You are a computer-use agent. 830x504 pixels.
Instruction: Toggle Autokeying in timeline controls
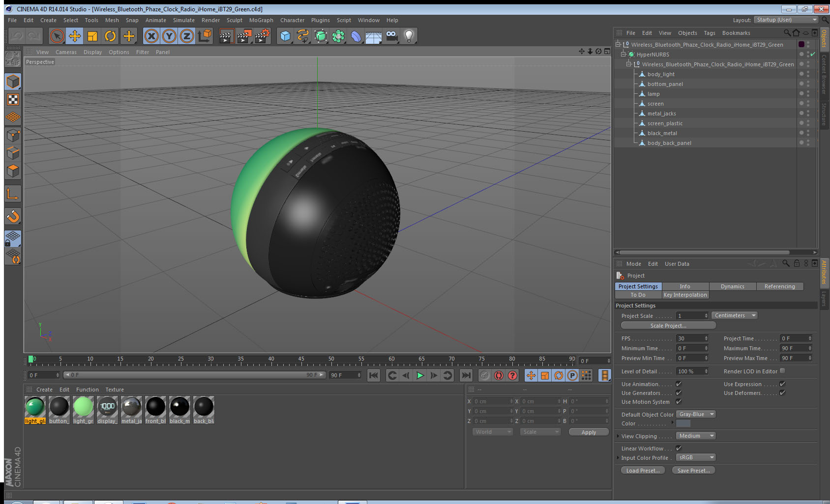click(x=499, y=375)
